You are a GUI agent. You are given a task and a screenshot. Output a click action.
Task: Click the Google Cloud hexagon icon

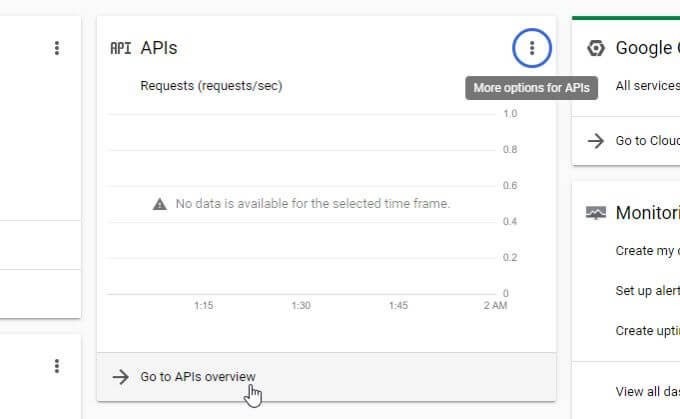[596, 48]
